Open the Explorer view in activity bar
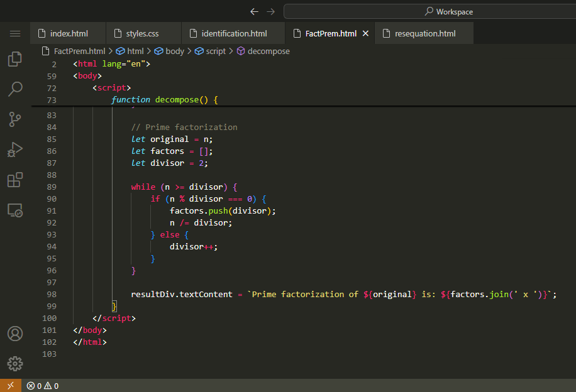The height and width of the screenshot is (392, 576). click(15, 59)
